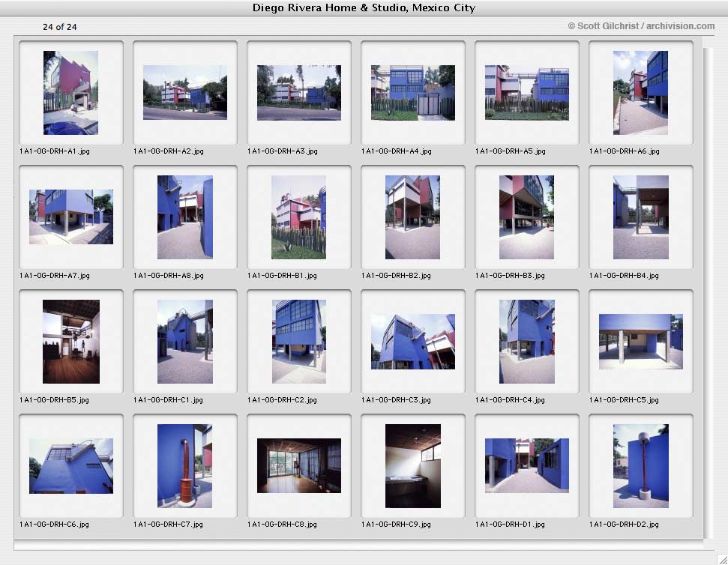Select thumbnail 1A1-OG-DRH-B3.jpg

click(526, 217)
